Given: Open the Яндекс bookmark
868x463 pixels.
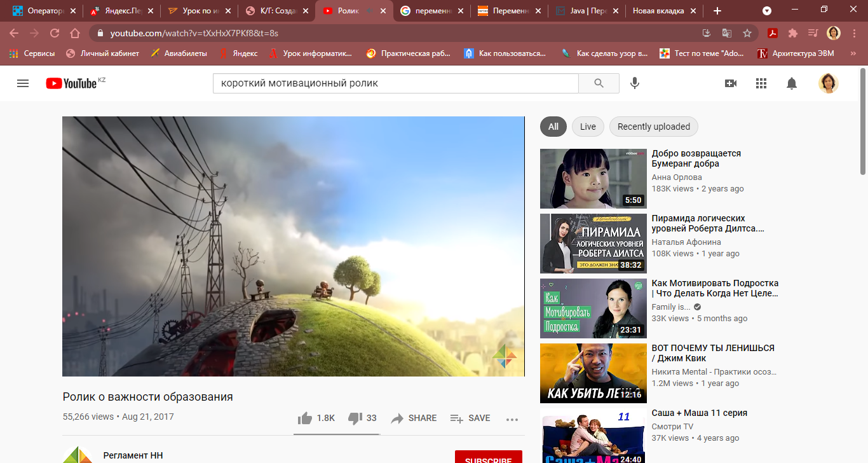Looking at the screenshot, I should (238, 53).
